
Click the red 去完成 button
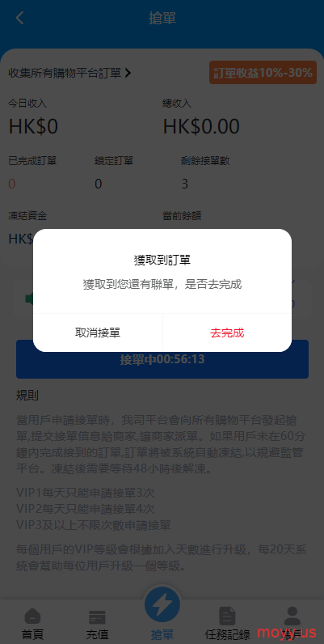coord(227,333)
